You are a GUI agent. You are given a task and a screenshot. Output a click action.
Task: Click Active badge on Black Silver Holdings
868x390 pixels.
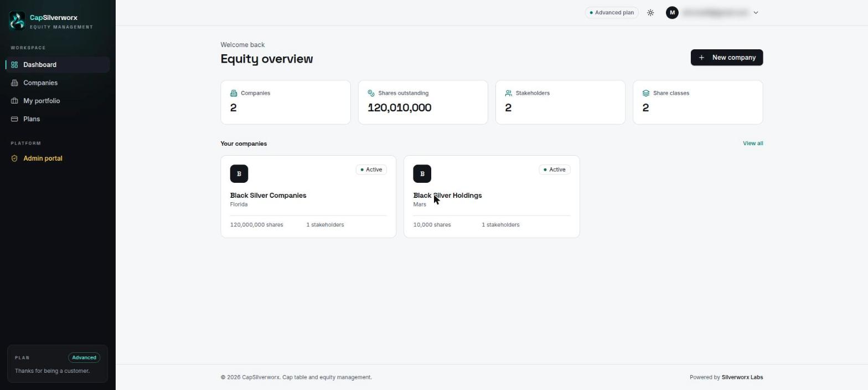tap(555, 170)
